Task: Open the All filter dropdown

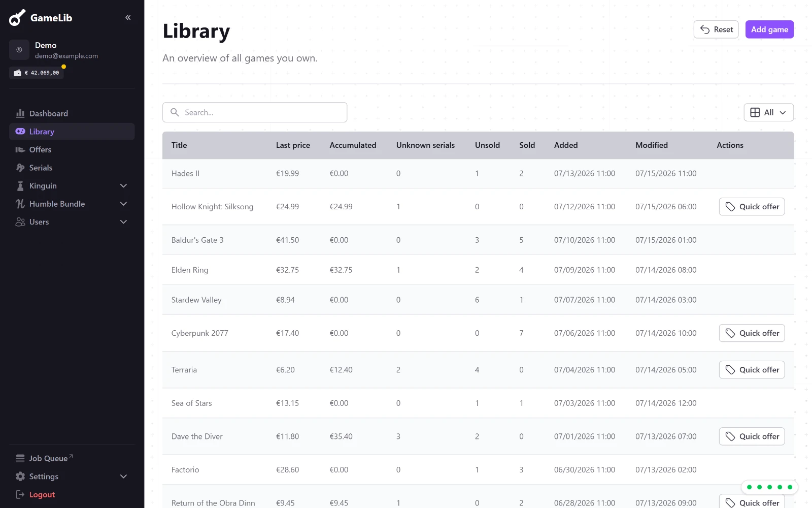Action: [769, 112]
